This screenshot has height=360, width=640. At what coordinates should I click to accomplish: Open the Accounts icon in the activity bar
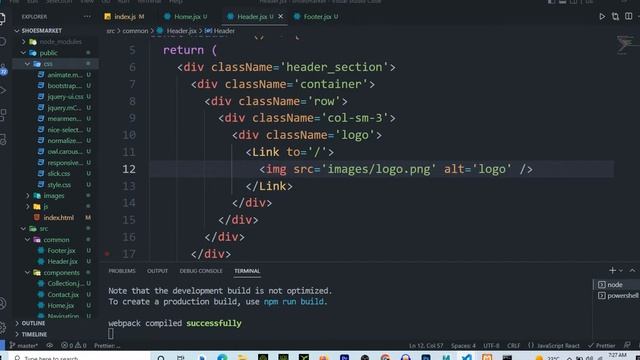[x=2, y=303]
